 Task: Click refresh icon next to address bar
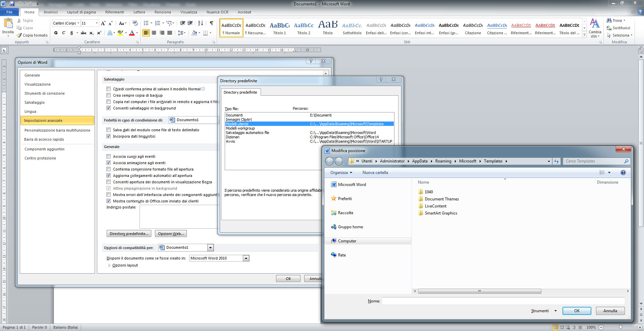point(556,161)
